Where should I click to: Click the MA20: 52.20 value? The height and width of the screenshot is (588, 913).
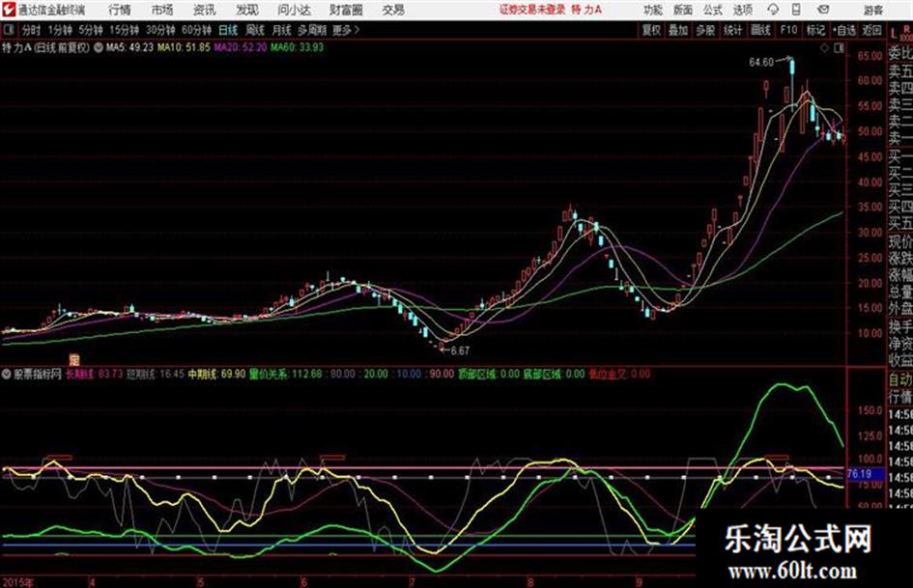[240, 47]
